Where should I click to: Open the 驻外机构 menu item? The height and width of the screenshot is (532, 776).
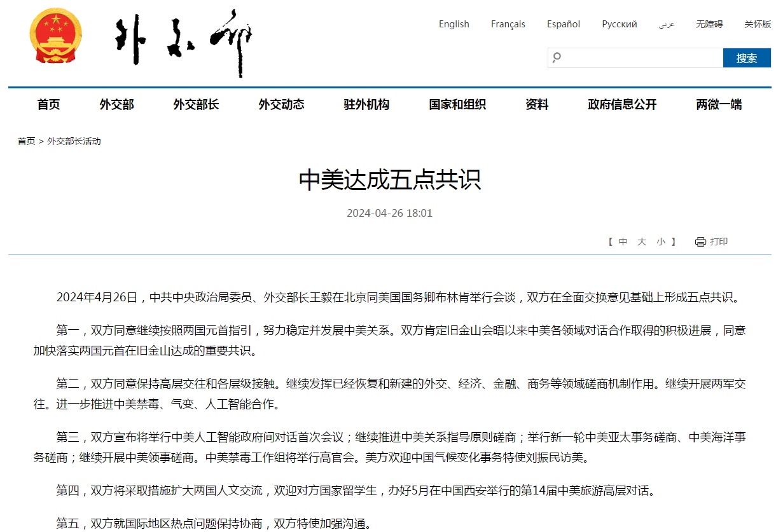[366, 105]
